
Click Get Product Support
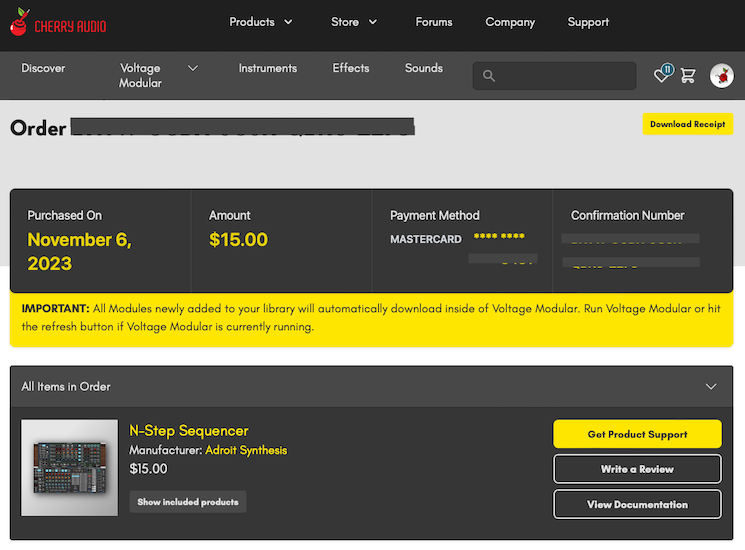pyautogui.click(x=637, y=434)
